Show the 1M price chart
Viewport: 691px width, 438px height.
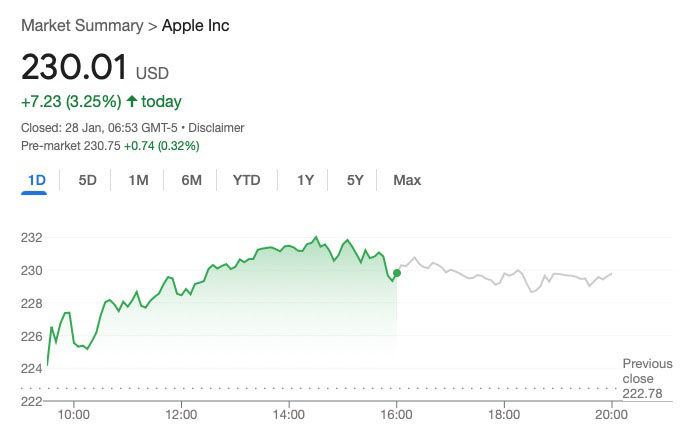click(x=138, y=180)
